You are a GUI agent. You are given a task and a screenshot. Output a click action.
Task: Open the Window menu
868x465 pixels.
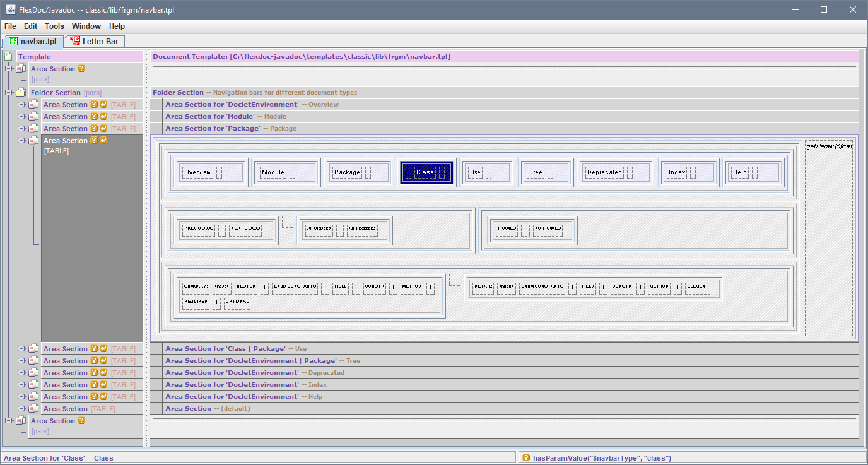tap(86, 26)
